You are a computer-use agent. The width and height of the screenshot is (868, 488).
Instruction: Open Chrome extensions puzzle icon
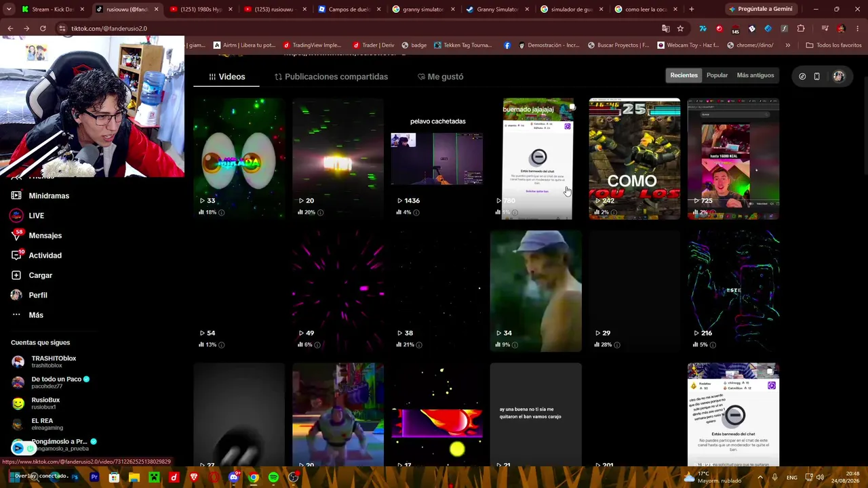801,28
